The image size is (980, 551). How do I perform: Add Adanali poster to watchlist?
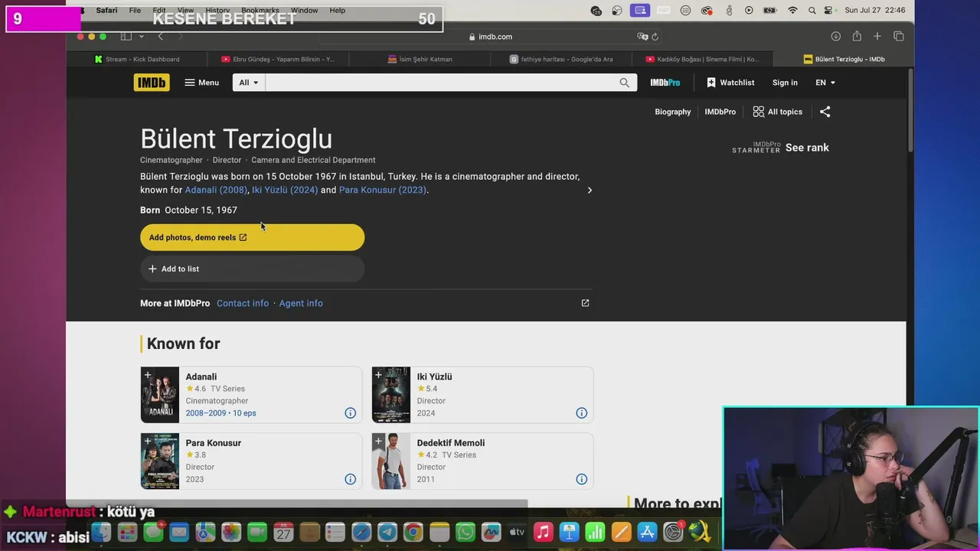pyautogui.click(x=148, y=375)
